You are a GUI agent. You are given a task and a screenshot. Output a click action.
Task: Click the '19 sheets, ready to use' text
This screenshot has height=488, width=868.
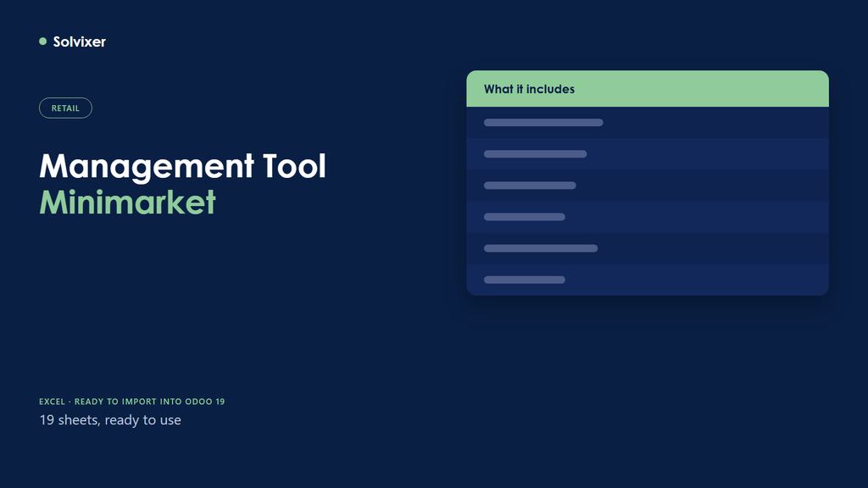point(110,420)
